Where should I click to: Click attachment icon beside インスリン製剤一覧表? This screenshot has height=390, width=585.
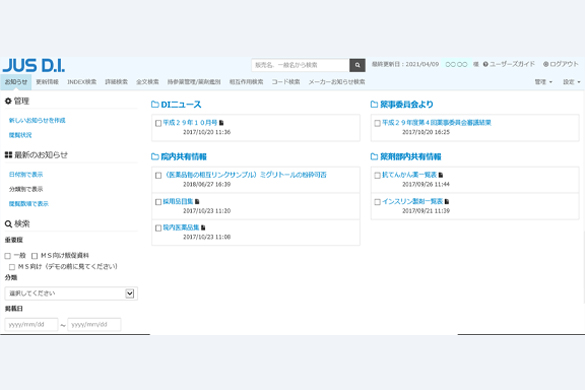point(447,202)
